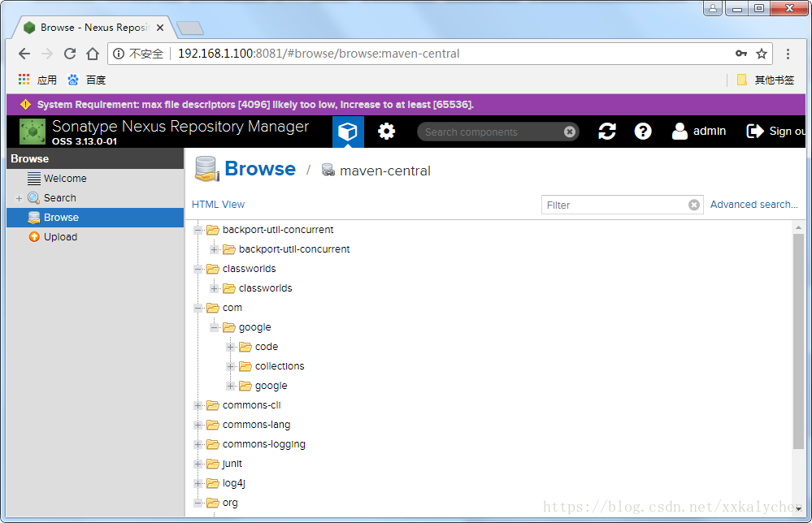Collapse the top backport-util-concurrent folder
The image size is (812, 523).
(x=198, y=230)
